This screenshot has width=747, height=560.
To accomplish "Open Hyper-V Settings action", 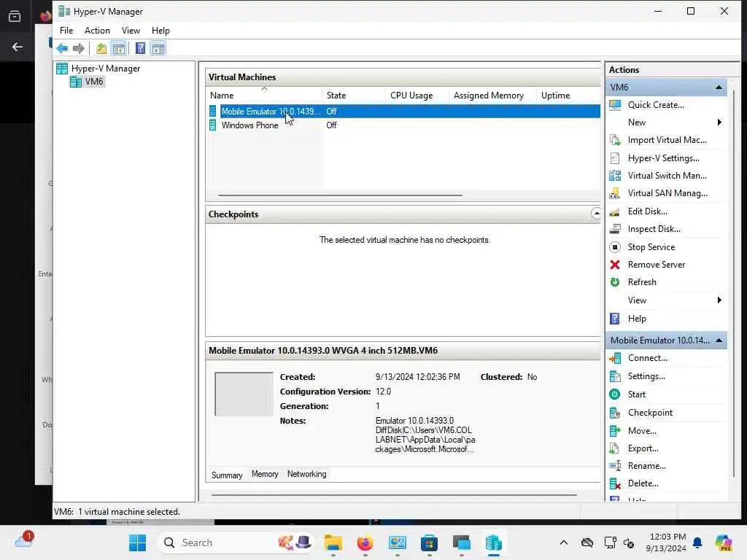I will tap(663, 158).
